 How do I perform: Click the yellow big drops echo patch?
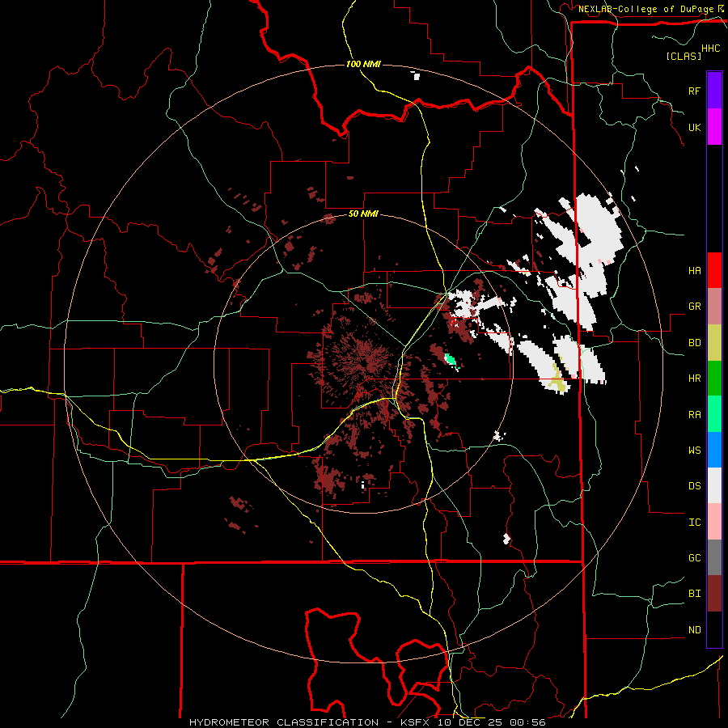pyautogui.click(x=557, y=380)
